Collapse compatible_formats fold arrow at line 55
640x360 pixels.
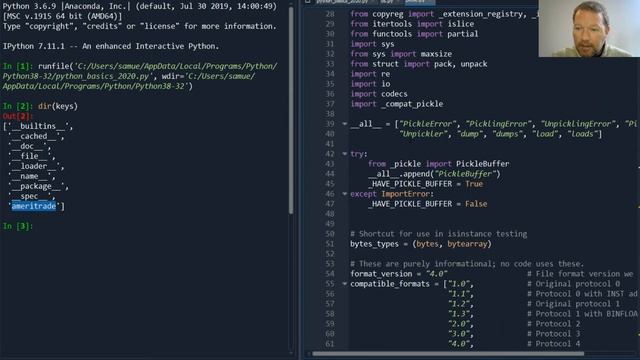pos(344,284)
